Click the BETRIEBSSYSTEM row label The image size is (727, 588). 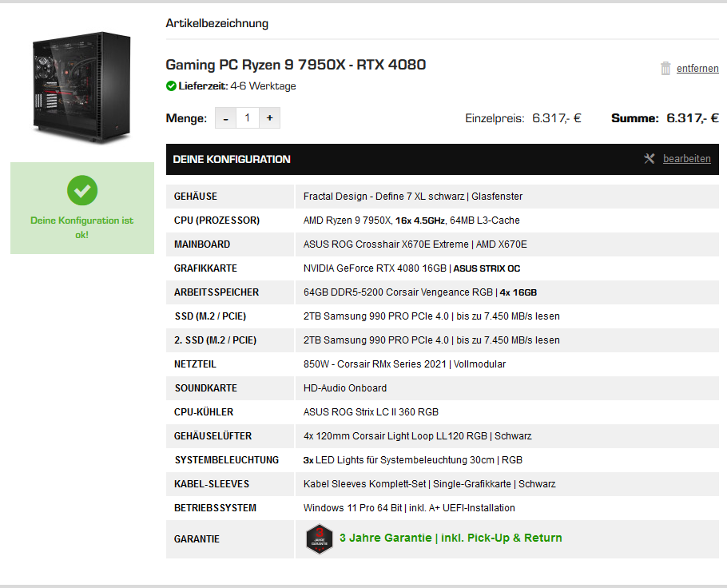[x=215, y=508]
